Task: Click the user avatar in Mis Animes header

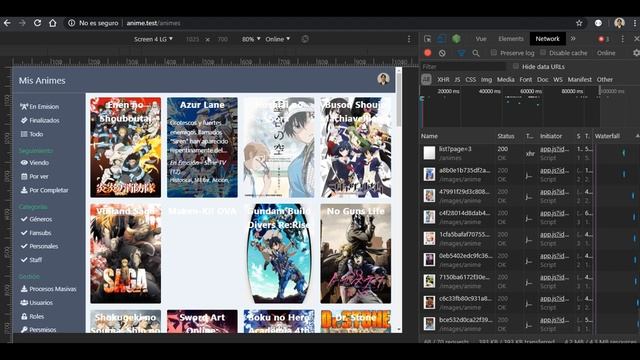Action: pos(383,79)
